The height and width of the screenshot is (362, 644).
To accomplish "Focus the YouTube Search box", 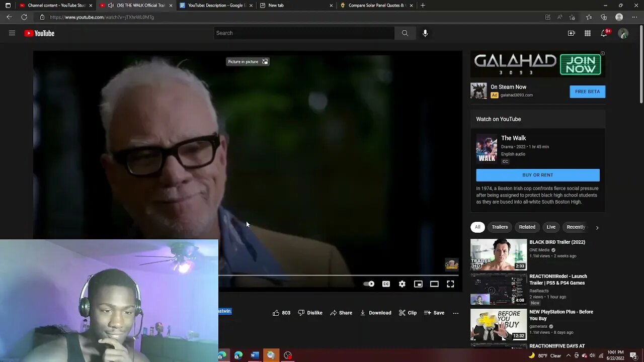I will tap(304, 33).
